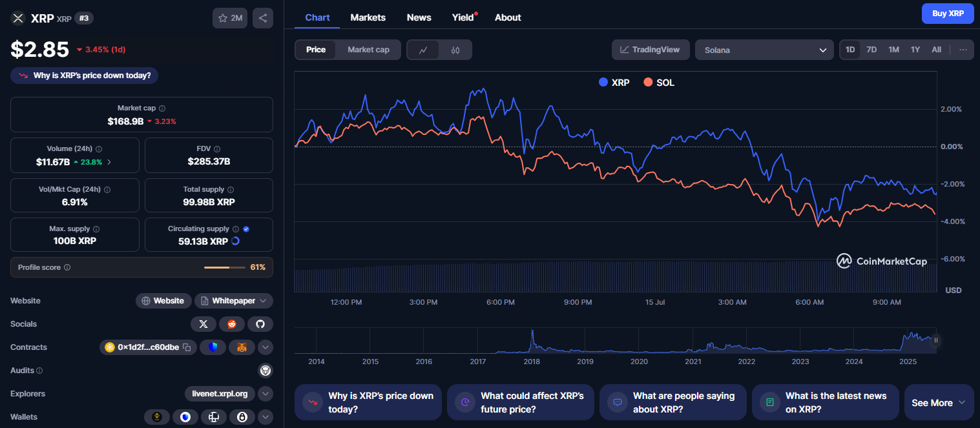Open the About tab

(x=508, y=17)
